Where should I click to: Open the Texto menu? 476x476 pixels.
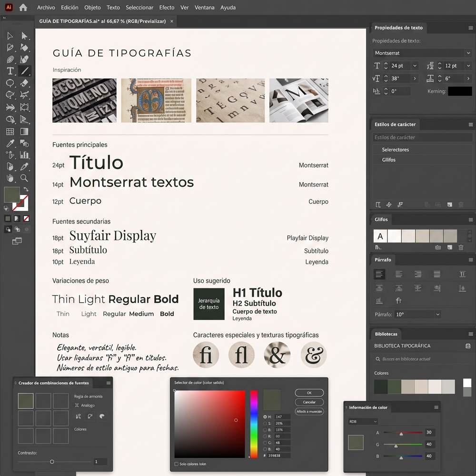113,8
